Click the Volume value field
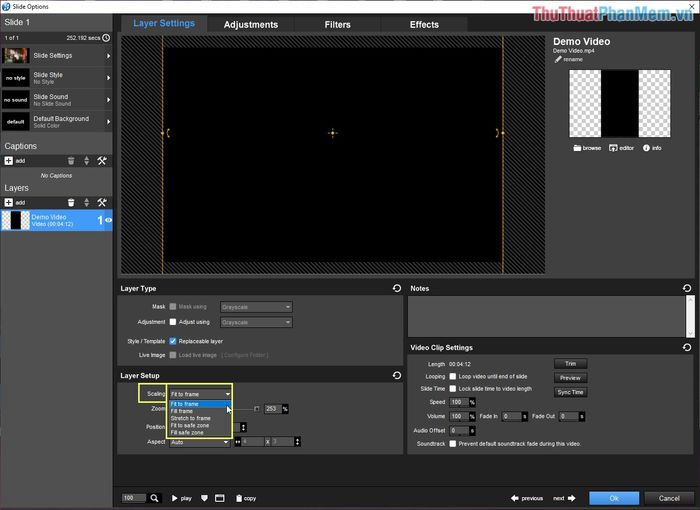 point(459,416)
